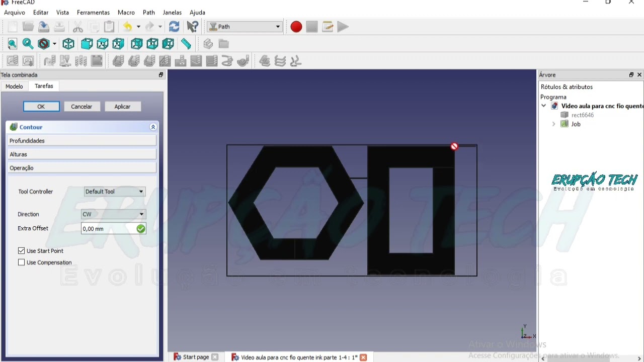
Task: Click the Fit Selection zoom icon
Action: tap(28, 44)
